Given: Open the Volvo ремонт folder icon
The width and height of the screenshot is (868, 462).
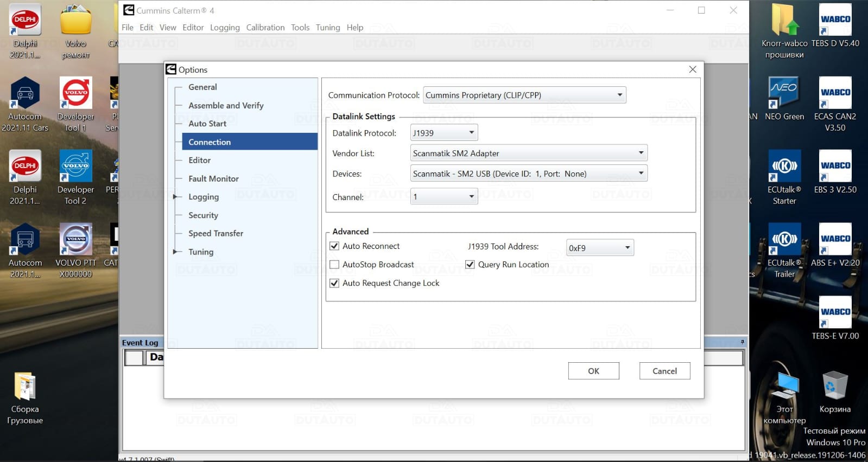Looking at the screenshot, I should [x=75, y=21].
